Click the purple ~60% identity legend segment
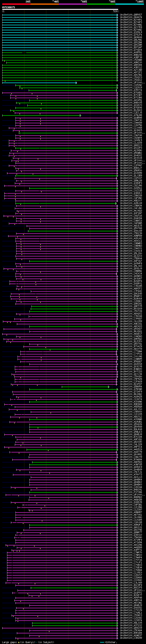 click(73, 4)
